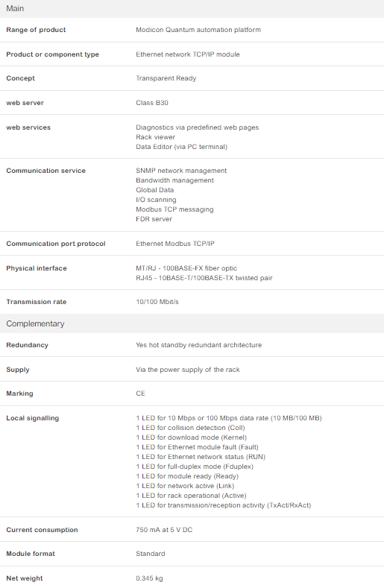This screenshot has height=588, width=384.
Task: Select 'Rack viewer' under web services
Action: pos(155,137)
